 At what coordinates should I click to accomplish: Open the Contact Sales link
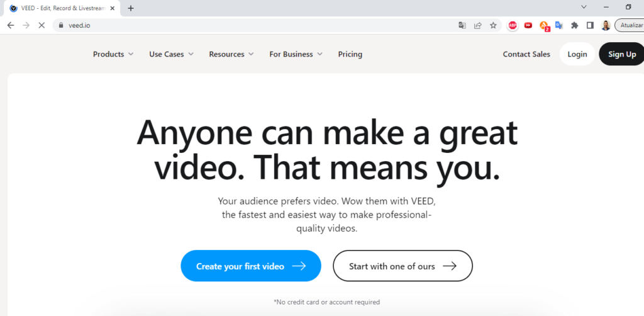coord(526,54)
